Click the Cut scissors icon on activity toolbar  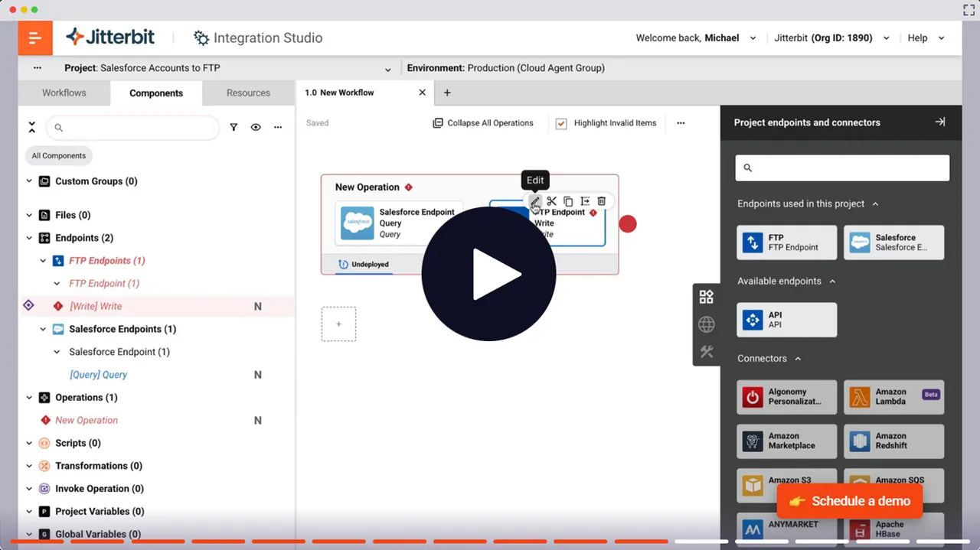(x=551, y=201)
